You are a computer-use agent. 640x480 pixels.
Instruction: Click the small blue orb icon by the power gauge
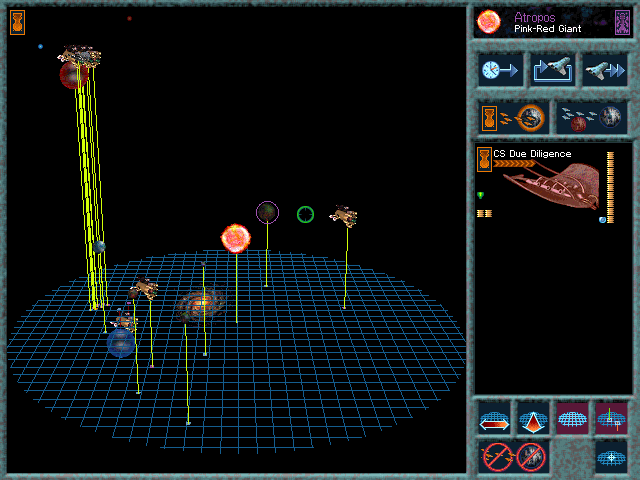[602, 220]
